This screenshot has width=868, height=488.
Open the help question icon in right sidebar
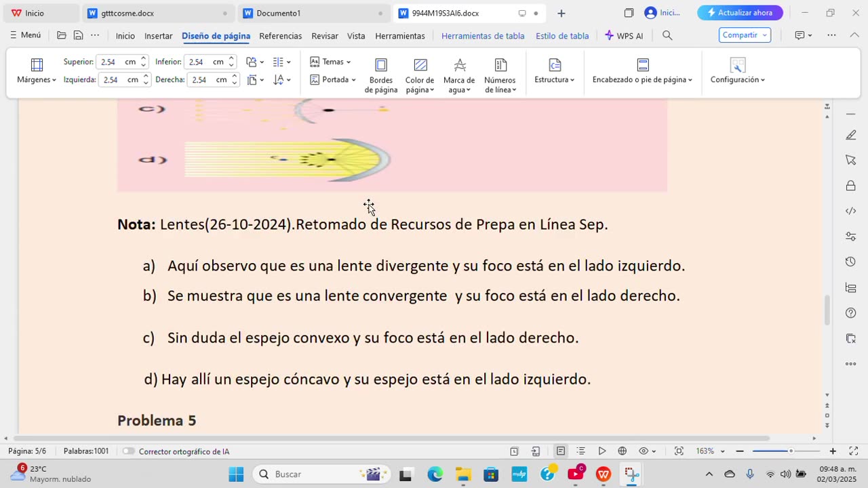click(x=851, y=312)
